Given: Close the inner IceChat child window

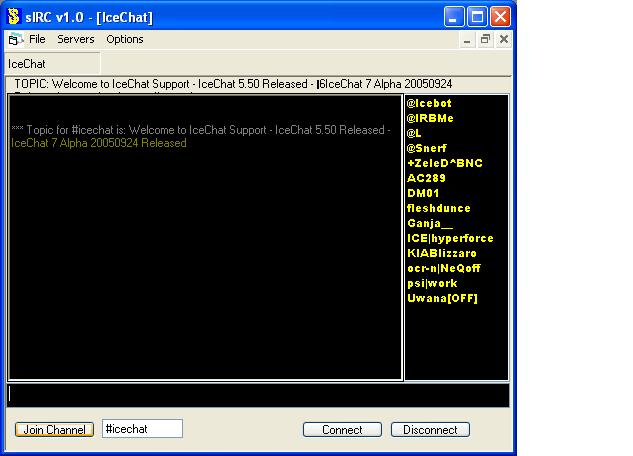Looking at the screenshot, I should tap(504, 40).
